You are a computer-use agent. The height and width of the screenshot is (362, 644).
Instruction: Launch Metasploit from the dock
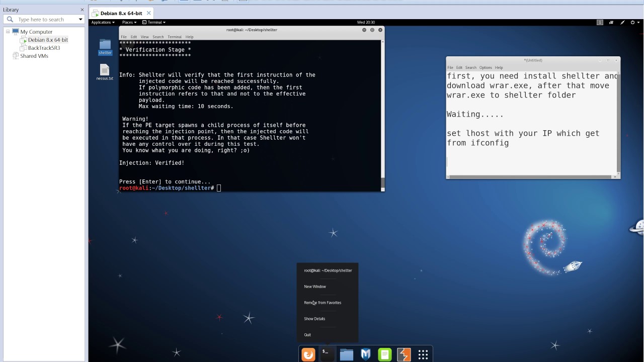click(366, 354)
